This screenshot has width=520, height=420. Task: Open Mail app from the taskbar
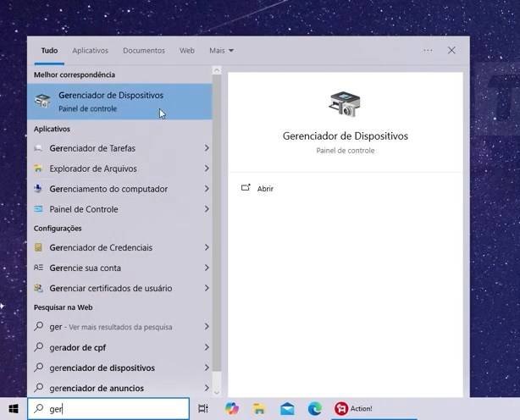287,409
